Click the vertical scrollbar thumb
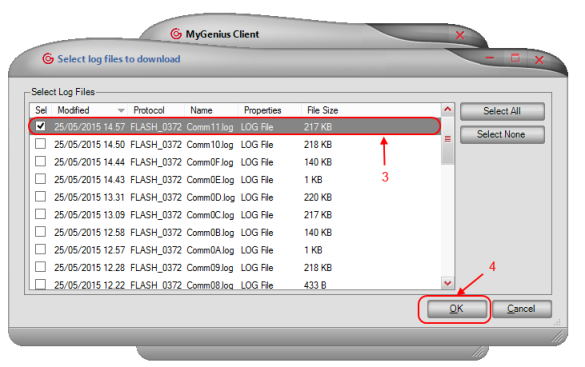585x367 pixels. coord(448,139)
